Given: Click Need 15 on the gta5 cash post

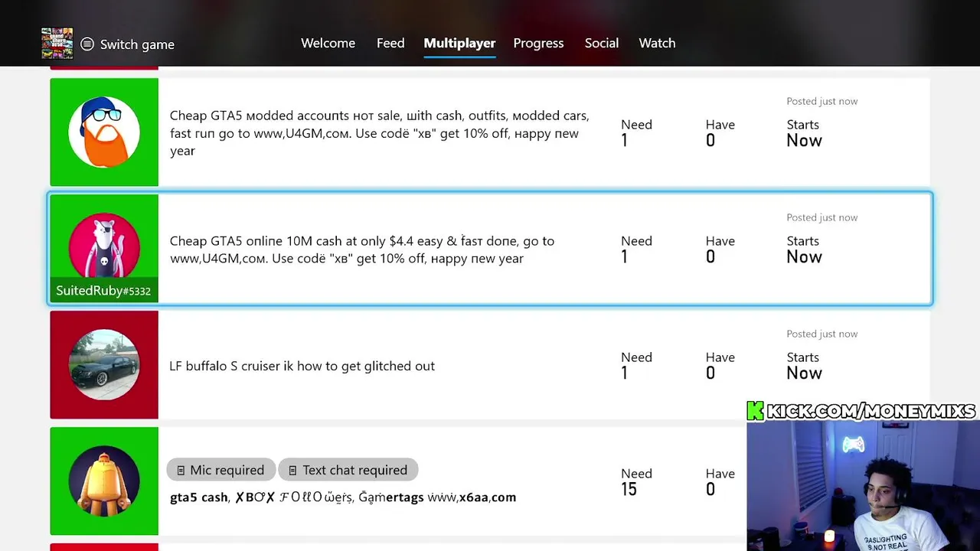Looking at the screenshot, I should tap(636, 481).
